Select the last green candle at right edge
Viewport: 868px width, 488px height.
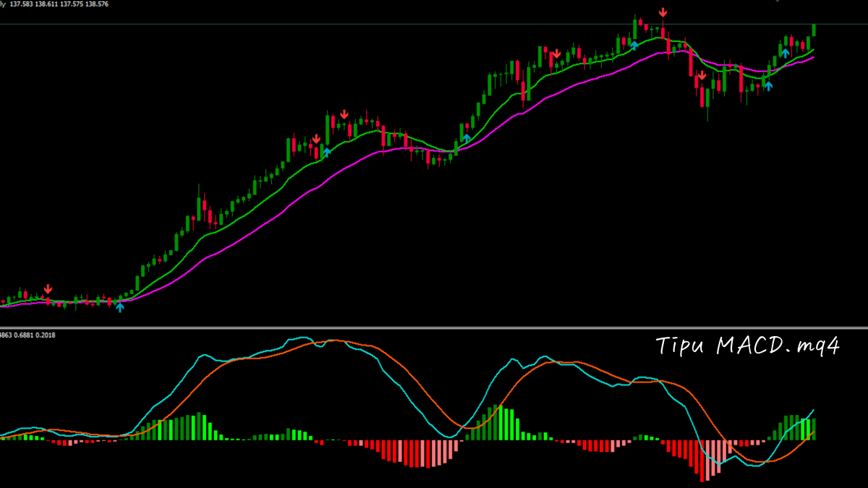pos(814,29)
